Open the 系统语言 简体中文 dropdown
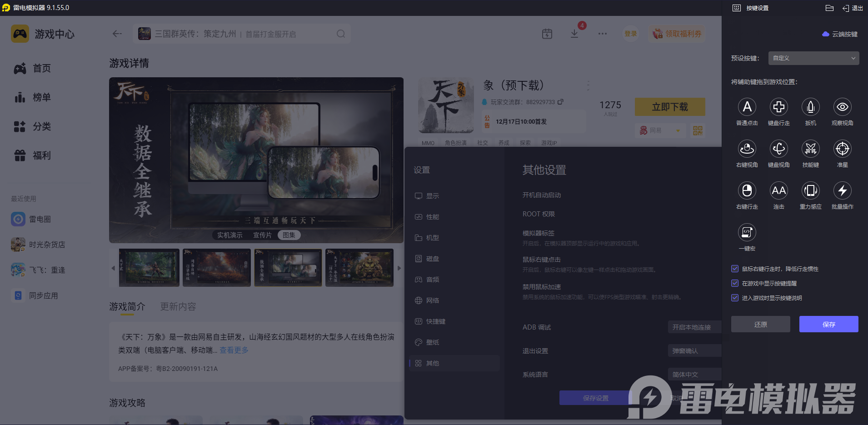The width and height of the screenshot is (868, 425). click(x=694, y=375)
